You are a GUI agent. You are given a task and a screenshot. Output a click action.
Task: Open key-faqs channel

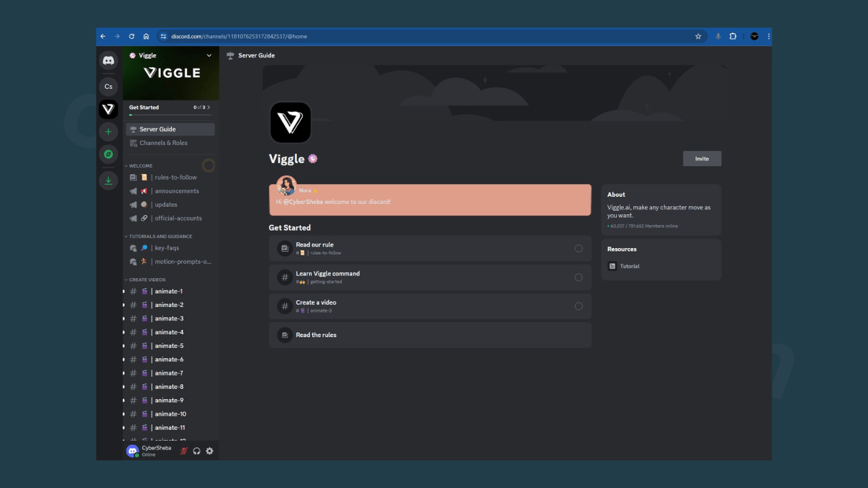coord(170,248)
